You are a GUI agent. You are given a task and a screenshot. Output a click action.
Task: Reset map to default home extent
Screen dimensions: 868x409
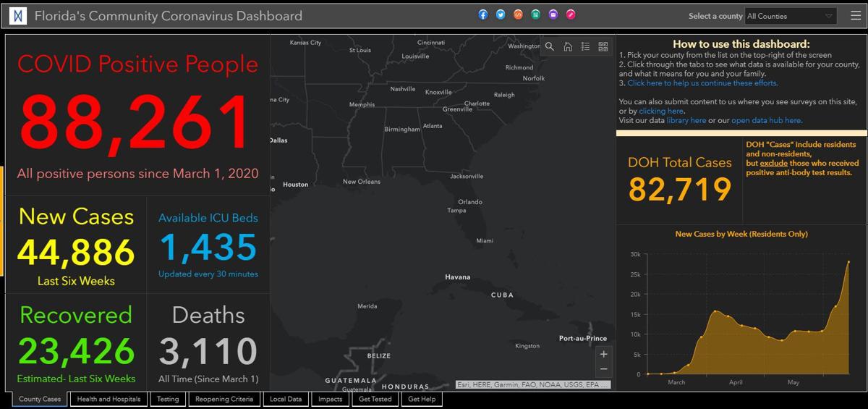[x=568, y=46]
